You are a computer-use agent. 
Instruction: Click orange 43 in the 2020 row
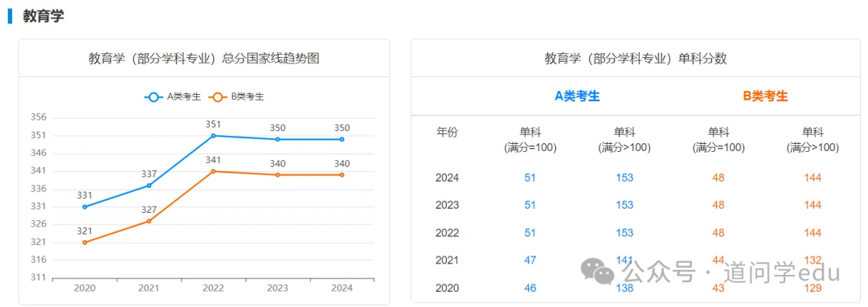719,289
